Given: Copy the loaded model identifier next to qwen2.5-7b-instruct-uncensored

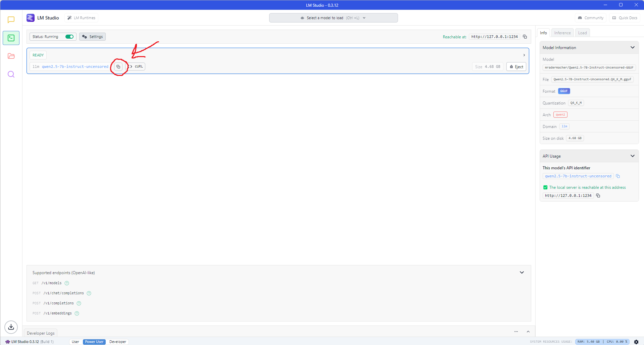Looking at the screenshot, I should (x=118, y=67).
